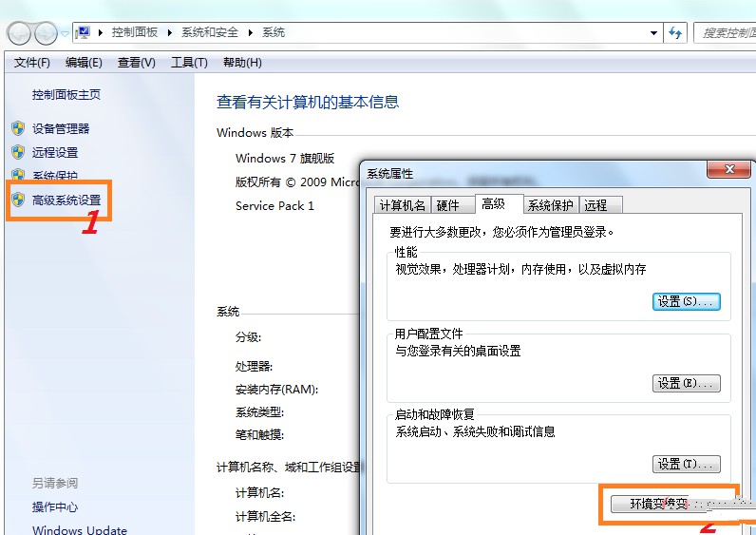Switch to the 系统保护 tab in the dialog
The height and width of the screenshot is (535, 756).
550,205
